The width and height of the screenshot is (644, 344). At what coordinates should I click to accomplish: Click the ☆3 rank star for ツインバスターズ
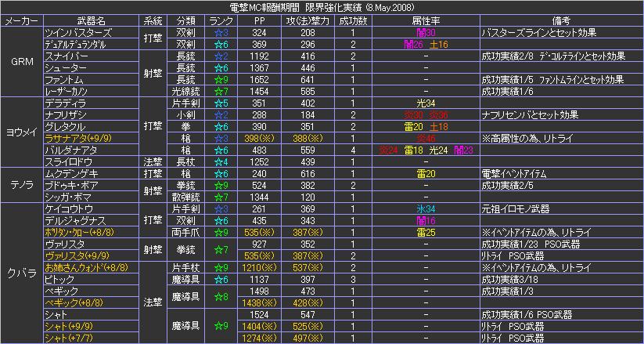click(221, 33)
